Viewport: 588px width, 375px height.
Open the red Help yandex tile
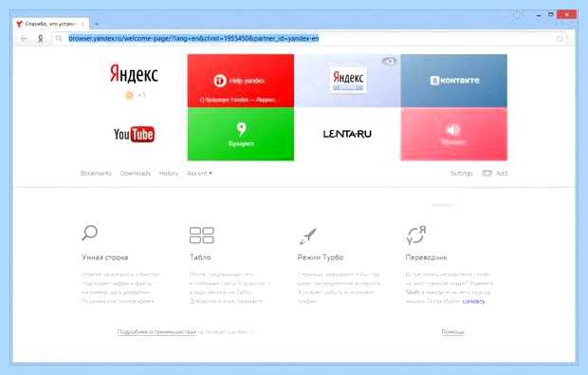[x=241, y=81]
